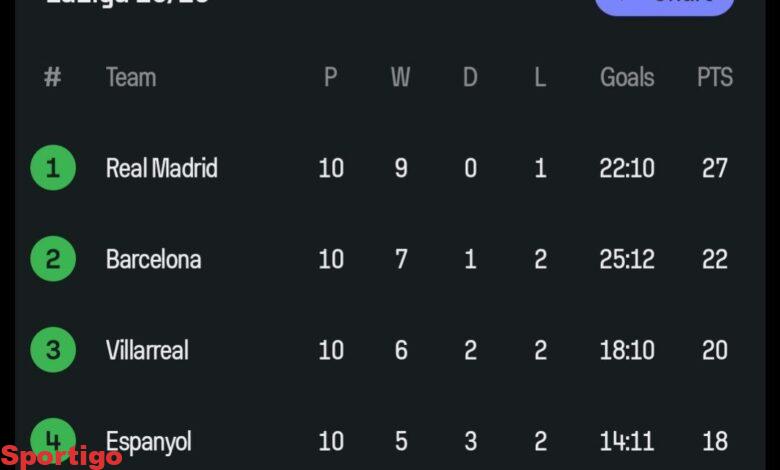
Task: Click Real Madrid's 22:10 goals value
Action: tap(627, 168)
